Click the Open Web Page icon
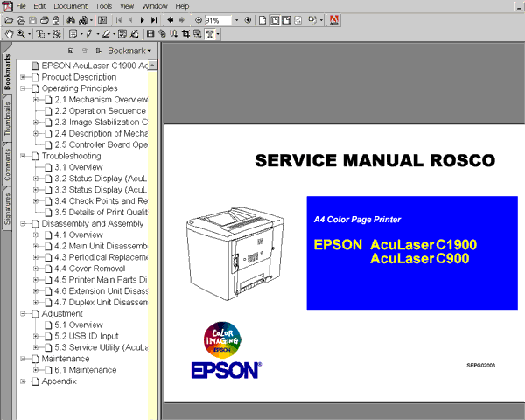Image resolution: width=525 pixels, height=420 pixels. tap(21, 20)
